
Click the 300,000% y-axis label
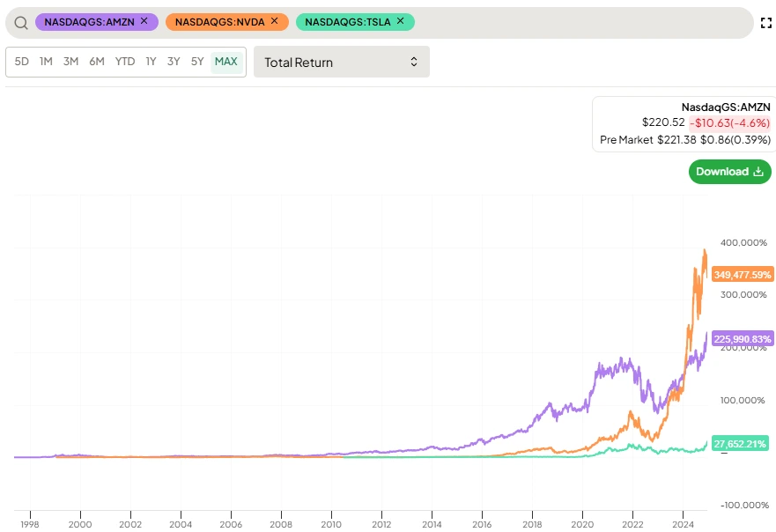click(x=743, y=294)
